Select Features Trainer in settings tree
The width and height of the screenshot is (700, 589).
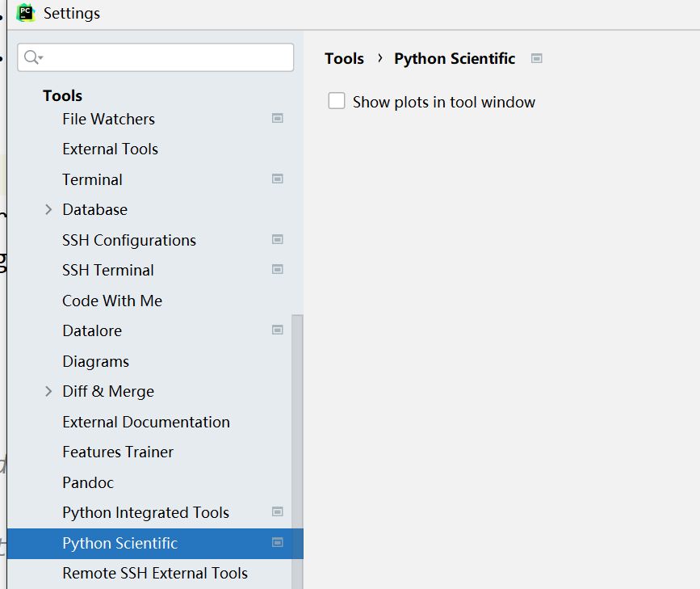coord(118,452)
